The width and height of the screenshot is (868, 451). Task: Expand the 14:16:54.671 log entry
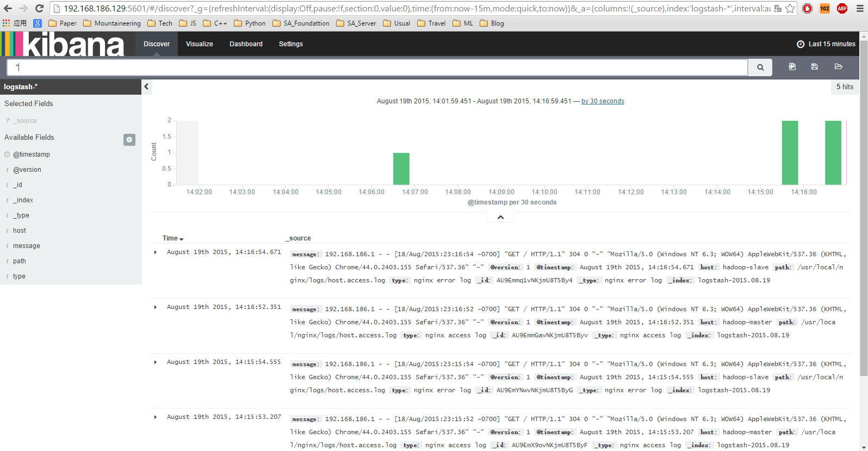point(156,252)
